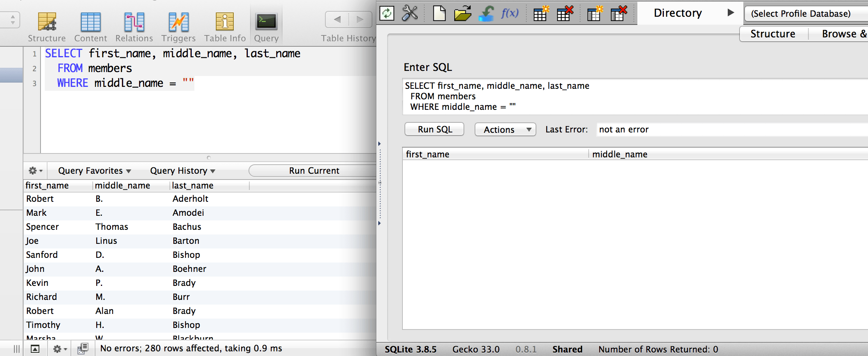Viewport: 868px width, 356px height.
Task: Open the gear menu beside Query Favorites
Action: 35,171
